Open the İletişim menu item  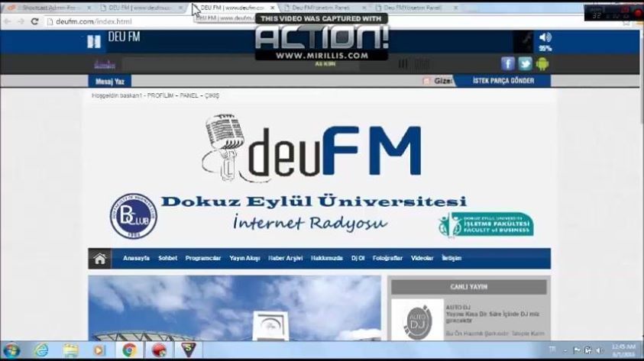point(451,259)
